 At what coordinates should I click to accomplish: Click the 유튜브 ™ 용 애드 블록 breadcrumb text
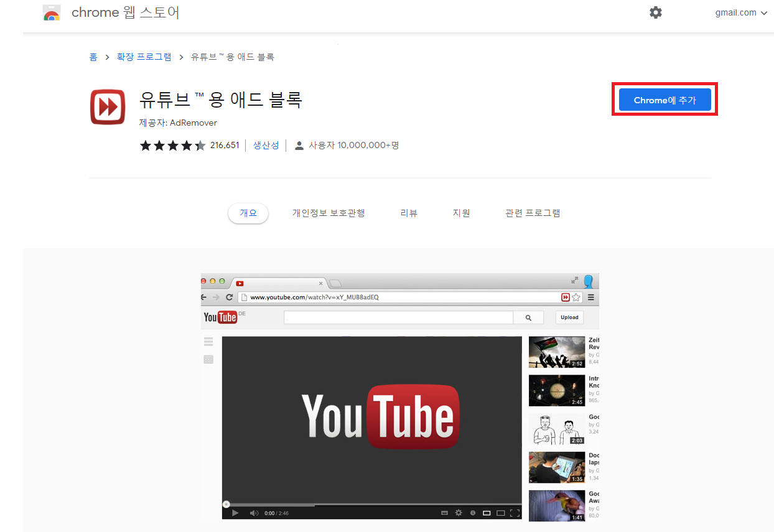(233, 57)
